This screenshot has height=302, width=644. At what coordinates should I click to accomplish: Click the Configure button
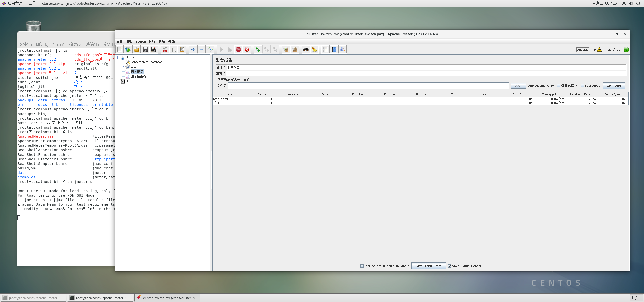pyautogui.click(x=614, y=86)
